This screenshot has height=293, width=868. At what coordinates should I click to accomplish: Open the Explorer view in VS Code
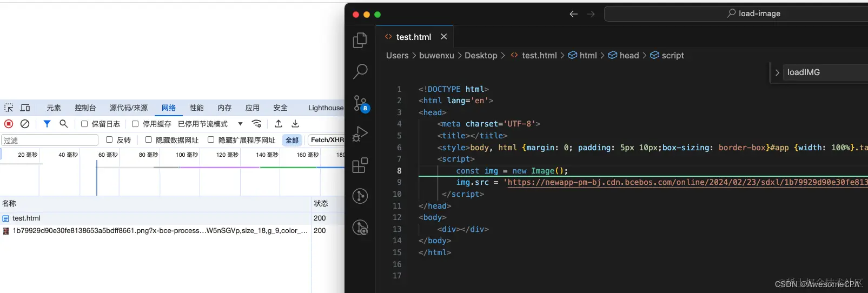coord(360,40)
